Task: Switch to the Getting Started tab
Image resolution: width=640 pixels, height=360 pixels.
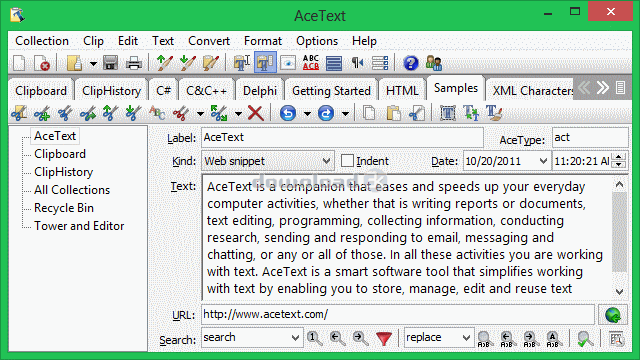Action: pyautogui.click(x=331, y=91)
